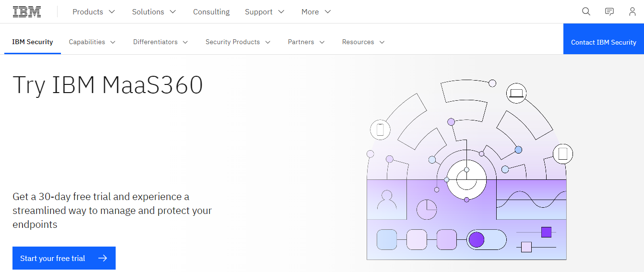Expand the Support menu
Screen dimensions: 644x272
264,12
